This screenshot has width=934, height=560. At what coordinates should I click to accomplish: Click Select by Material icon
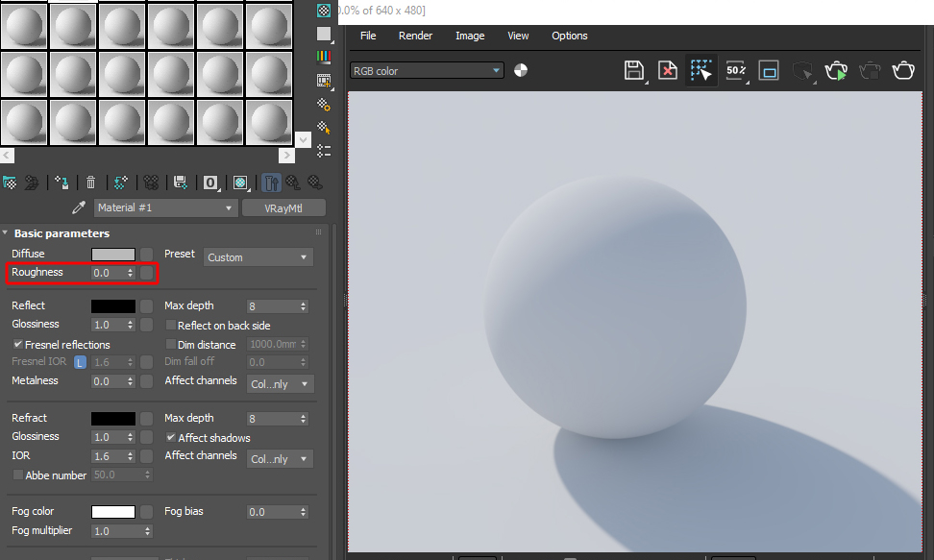(x=324, y=128)
